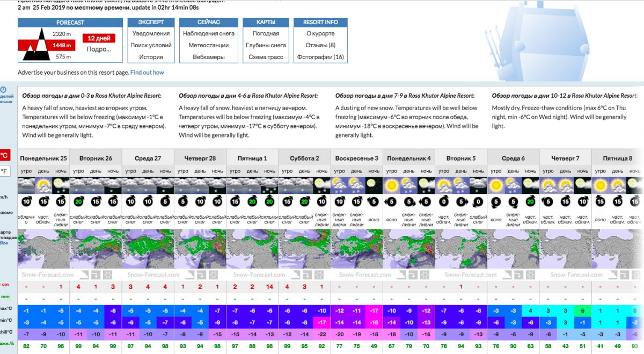
Task: Click the mountain elevation icon
Action: coord(35,45)
